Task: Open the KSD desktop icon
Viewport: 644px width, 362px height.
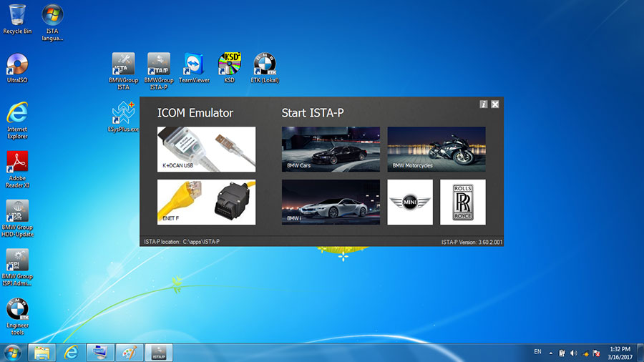Action: (x=229, y=64)
